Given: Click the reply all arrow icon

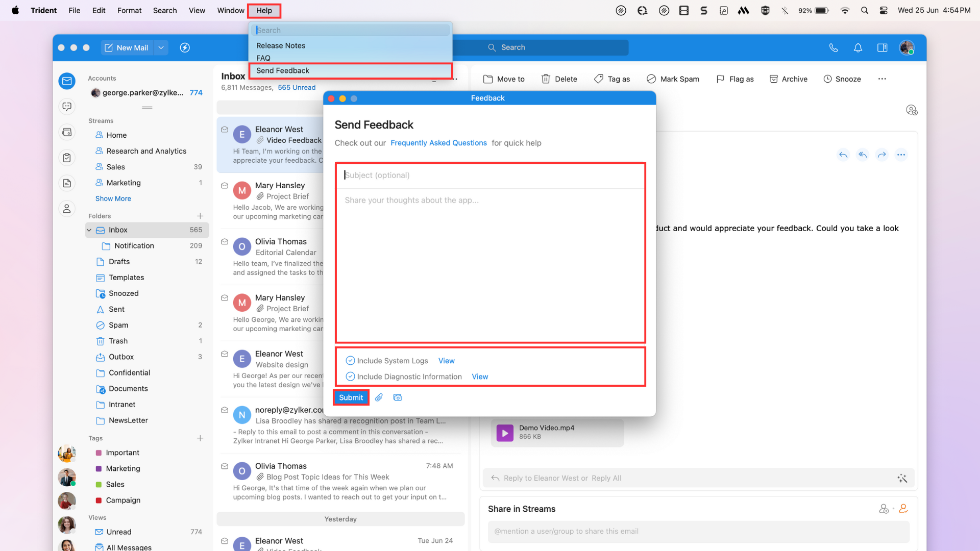Looking at the screenshot, I should click(x=863, y=155).
